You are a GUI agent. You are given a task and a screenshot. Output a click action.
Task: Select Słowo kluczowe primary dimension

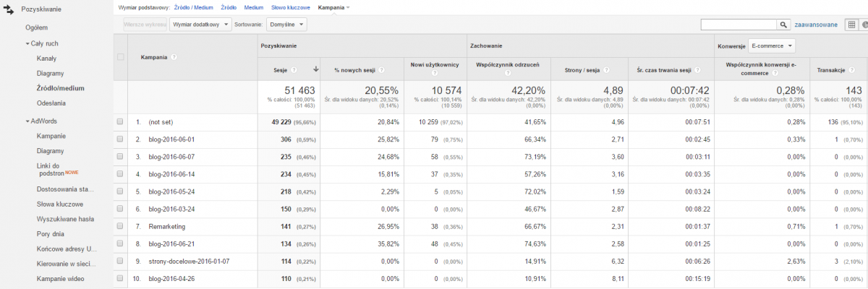point(291,7)
